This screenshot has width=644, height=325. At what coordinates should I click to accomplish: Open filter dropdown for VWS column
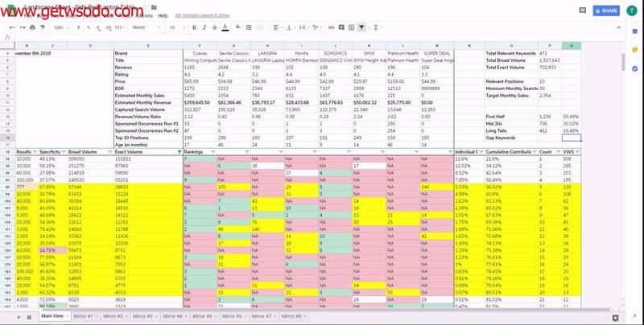pos(577,152)
